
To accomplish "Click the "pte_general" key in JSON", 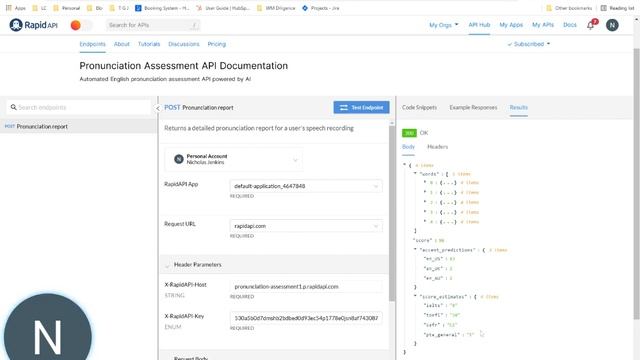I will tap(442, 335).
